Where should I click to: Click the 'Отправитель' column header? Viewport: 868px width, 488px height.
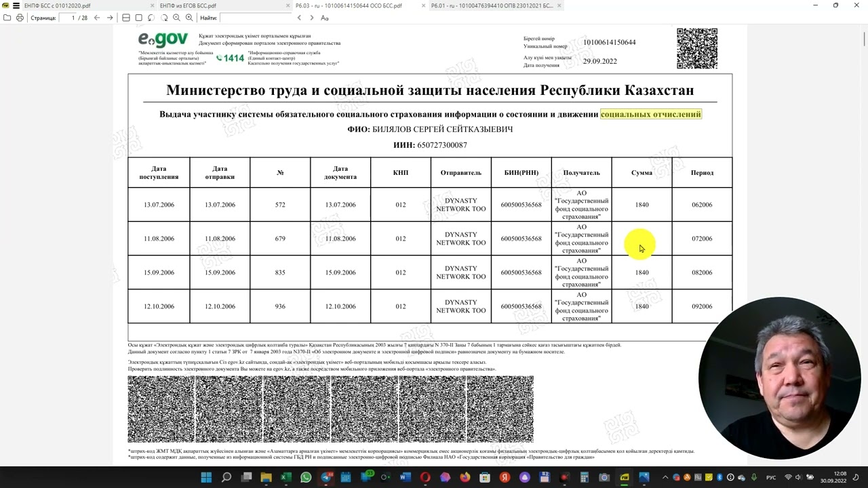pyautogui.click(x=461, y=173)
